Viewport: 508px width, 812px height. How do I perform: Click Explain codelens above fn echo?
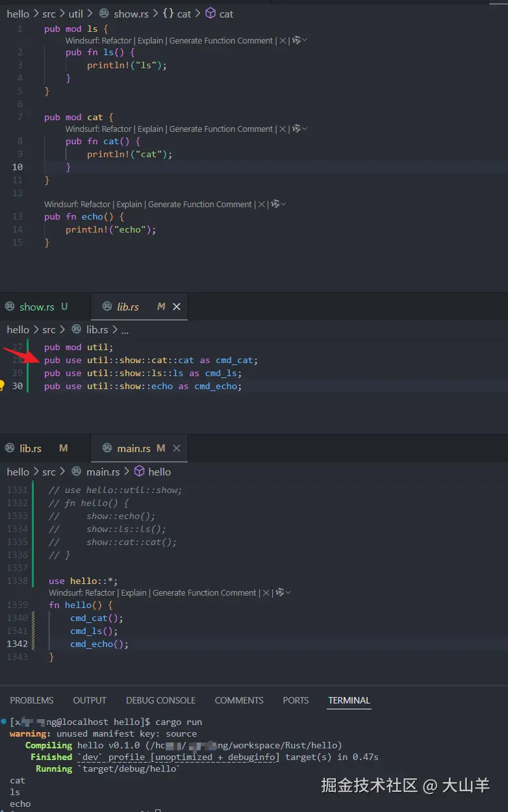tap(129, 204)
